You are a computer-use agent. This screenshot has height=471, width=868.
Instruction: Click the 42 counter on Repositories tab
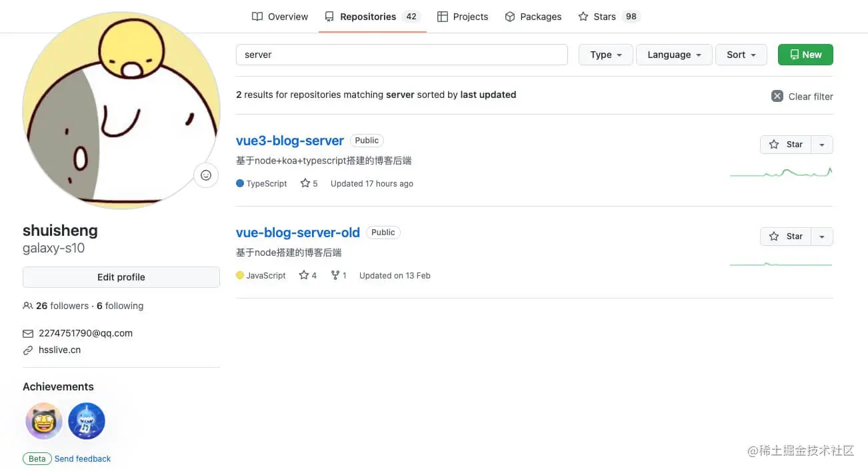pyautogui.click(x=411, y=17)
